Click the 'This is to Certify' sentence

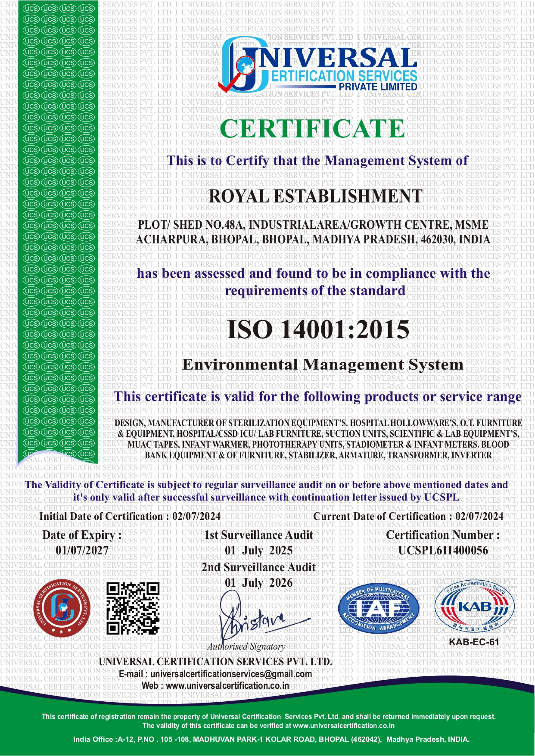317,161
